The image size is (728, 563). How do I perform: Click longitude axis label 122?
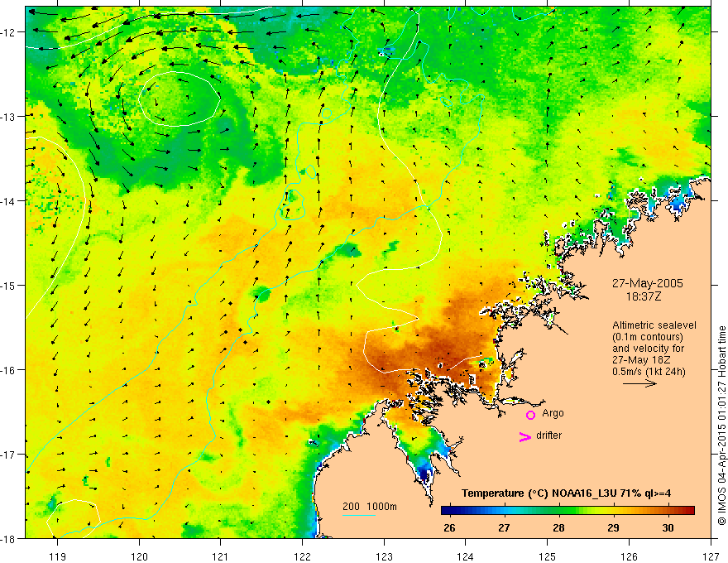coord(302,556)
